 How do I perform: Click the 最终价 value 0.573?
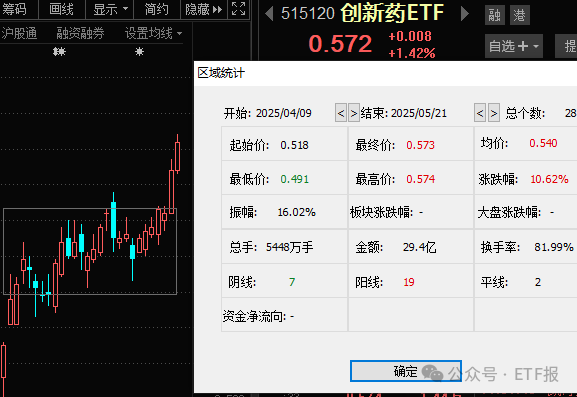(x=420, y=145)
